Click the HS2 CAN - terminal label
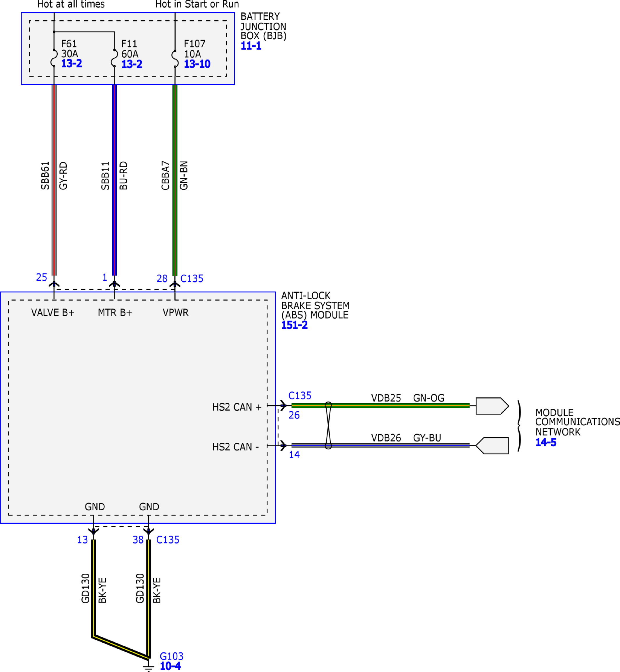 (235, 447)
